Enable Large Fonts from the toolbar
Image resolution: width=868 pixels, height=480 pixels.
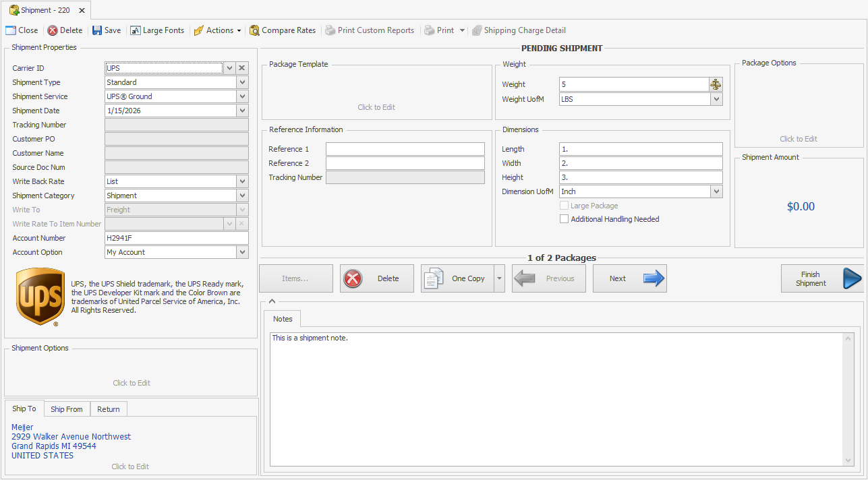pyautogui.click(x=156, y=30)
